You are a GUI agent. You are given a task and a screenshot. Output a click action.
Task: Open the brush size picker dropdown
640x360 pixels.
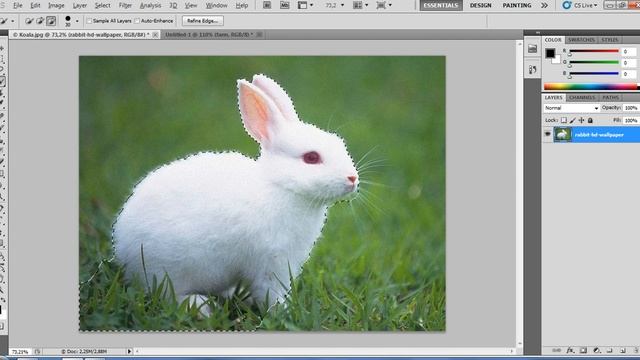point(77,21)
